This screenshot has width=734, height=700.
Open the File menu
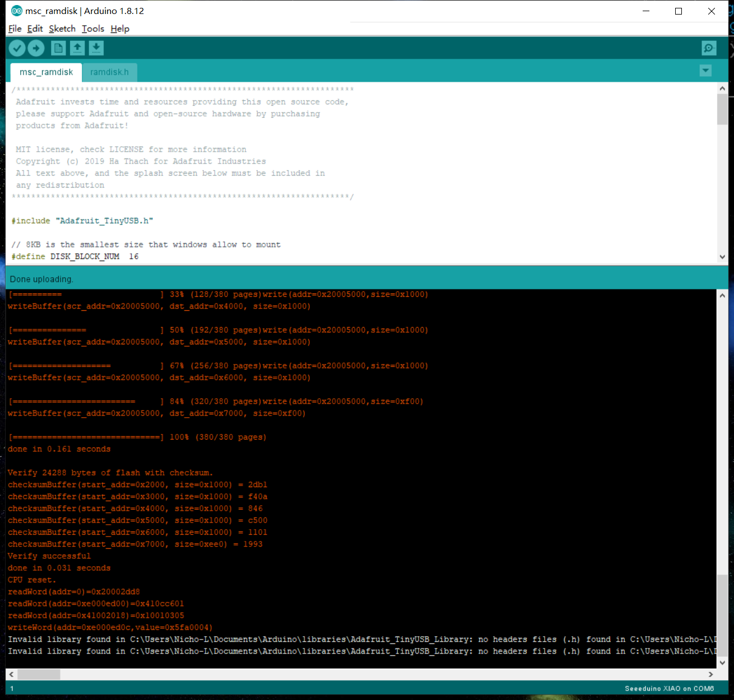click(15, 29)
